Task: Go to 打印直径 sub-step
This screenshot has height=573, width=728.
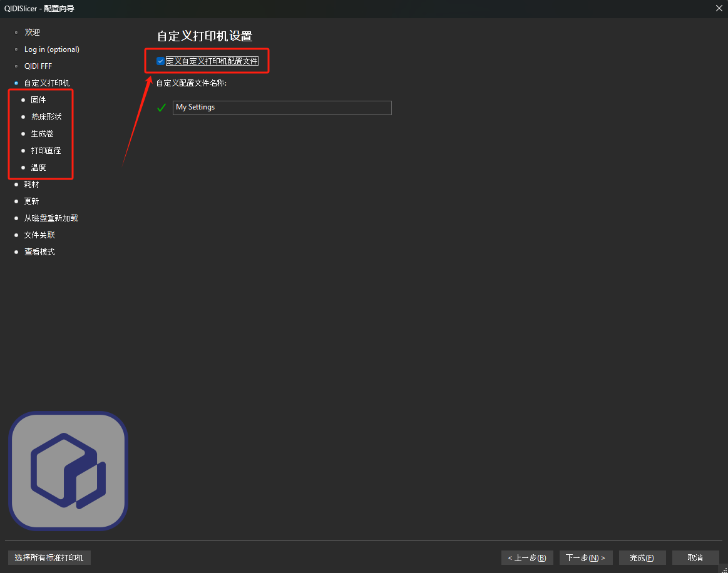Action: pyautogui.click(x=46, y=151)
